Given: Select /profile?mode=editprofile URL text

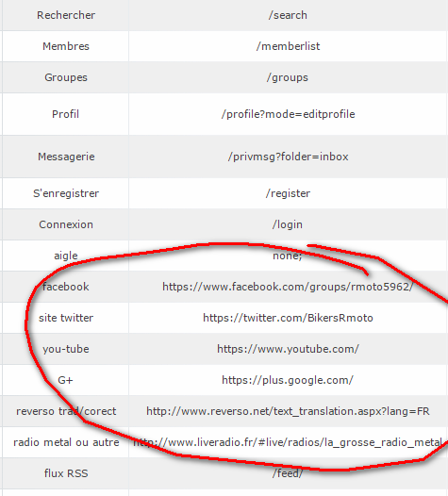Looking at the screenshot, I should point(288,114).
